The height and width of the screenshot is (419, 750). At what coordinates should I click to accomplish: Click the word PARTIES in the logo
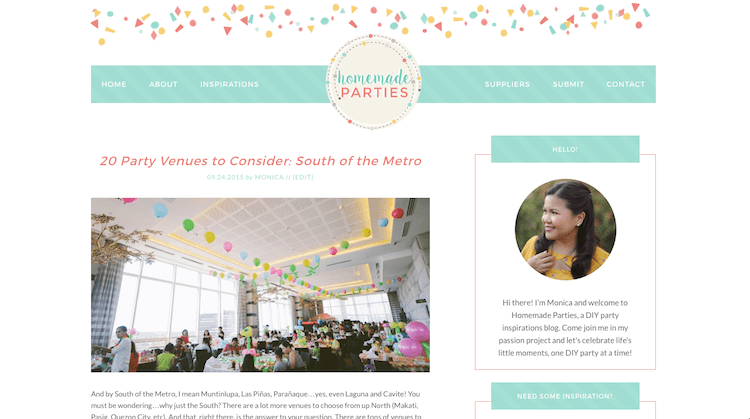(375, 92)
